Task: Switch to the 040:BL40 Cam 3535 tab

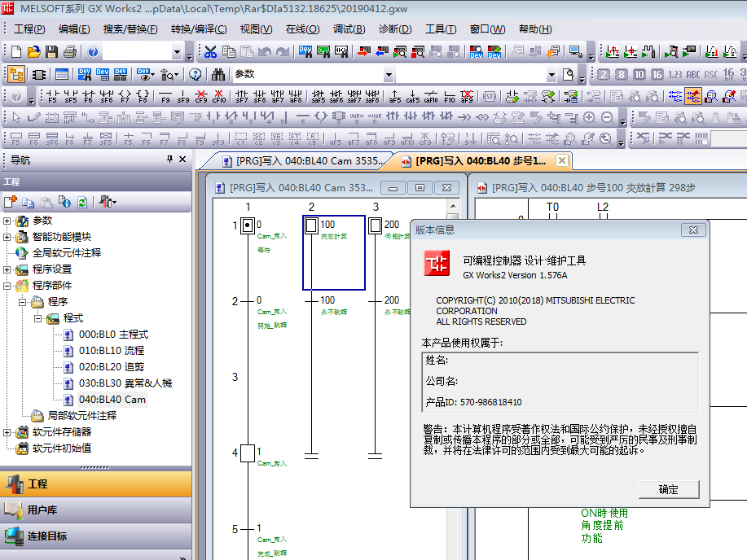Action: [300, 160]
